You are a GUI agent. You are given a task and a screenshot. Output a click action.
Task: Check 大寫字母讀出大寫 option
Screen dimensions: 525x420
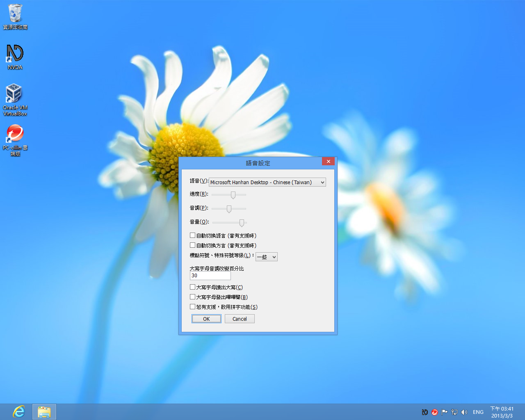click(x=193, y=287)
